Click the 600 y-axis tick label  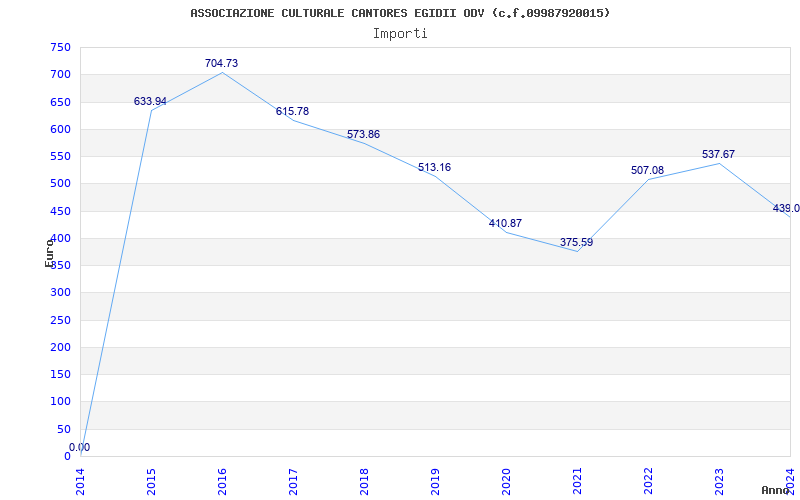(60, 129)
